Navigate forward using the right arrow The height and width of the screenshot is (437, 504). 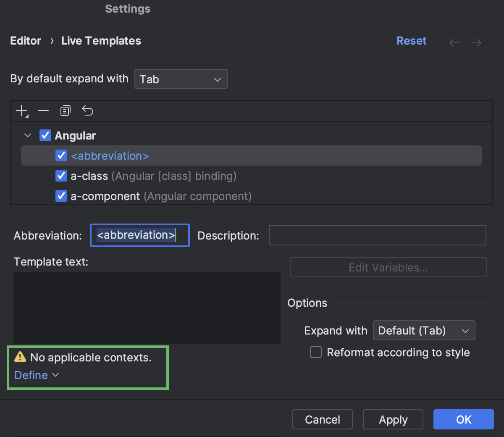476,42
